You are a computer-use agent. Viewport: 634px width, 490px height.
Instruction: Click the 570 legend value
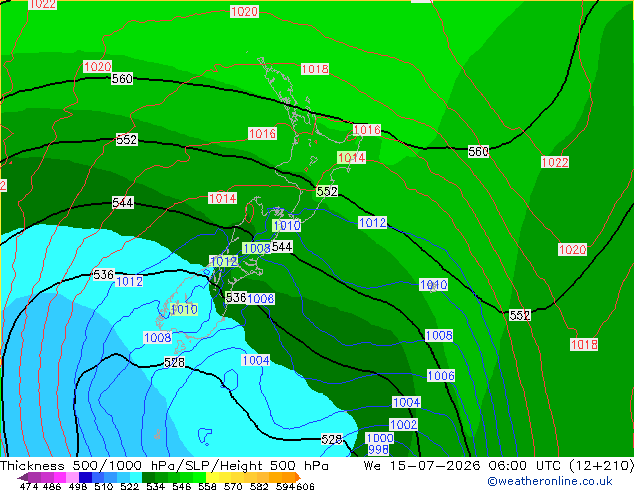point(233,486)
